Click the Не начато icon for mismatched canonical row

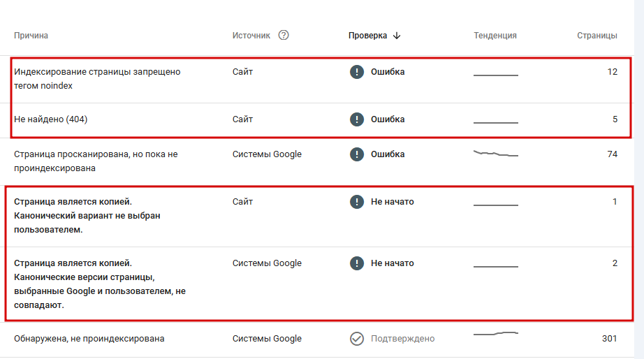[x=357, y=263]
